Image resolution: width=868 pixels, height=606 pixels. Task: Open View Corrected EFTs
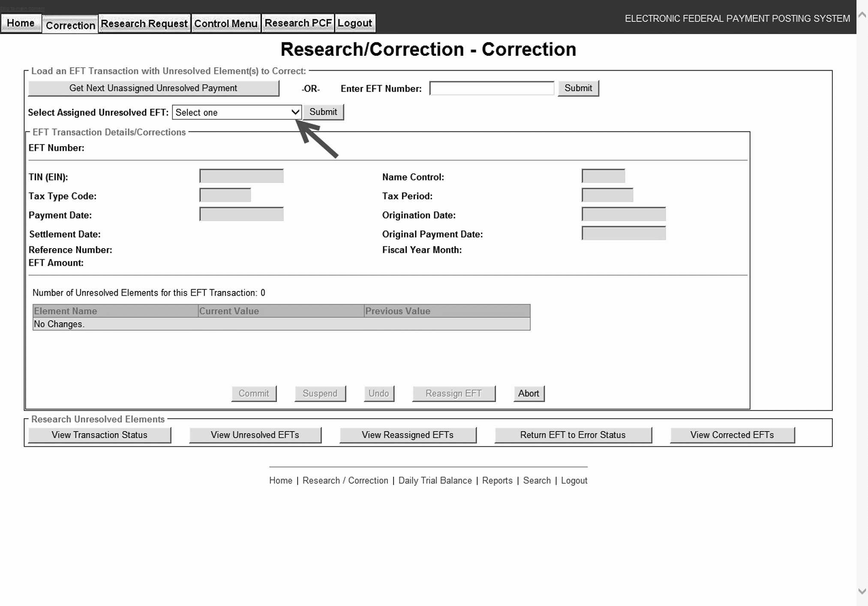(x=731, y=435)
